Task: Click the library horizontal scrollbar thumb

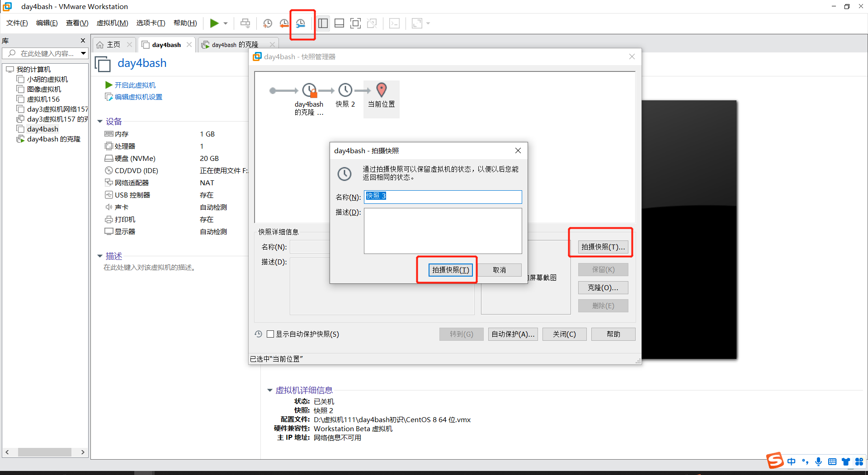Action: coord(44,452)
